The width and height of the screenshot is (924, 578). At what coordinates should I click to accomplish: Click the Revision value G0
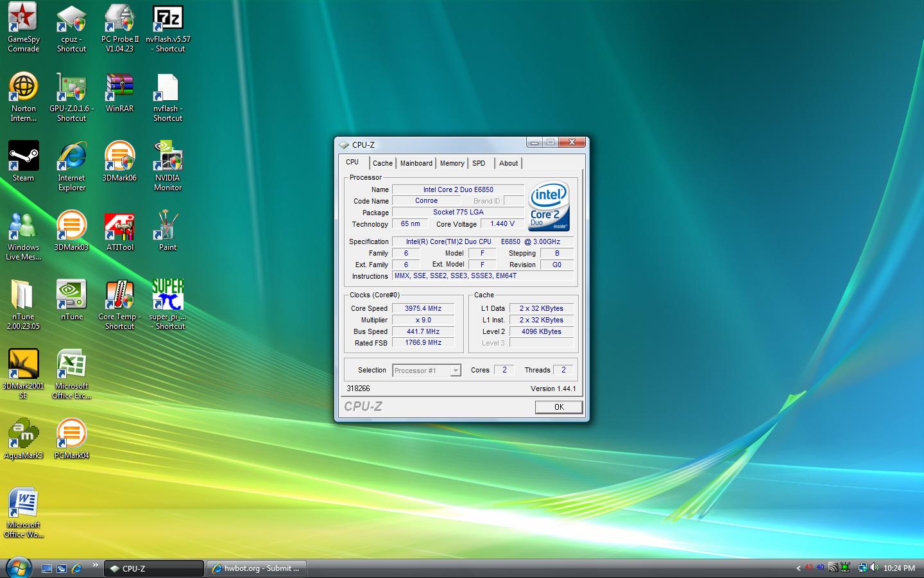point(556,265)
